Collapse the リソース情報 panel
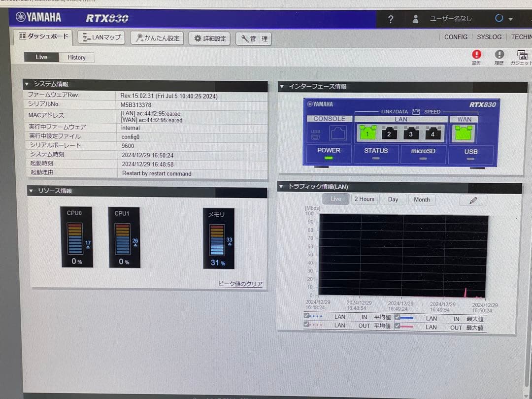 click(x=31, y=191)
